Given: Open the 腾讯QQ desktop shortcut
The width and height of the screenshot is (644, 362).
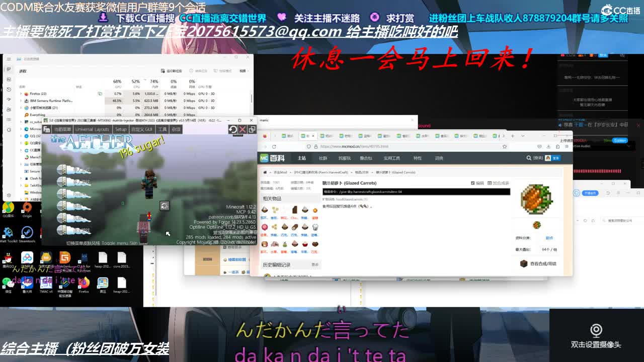Looking at the screenshot, I should point(8,259).
